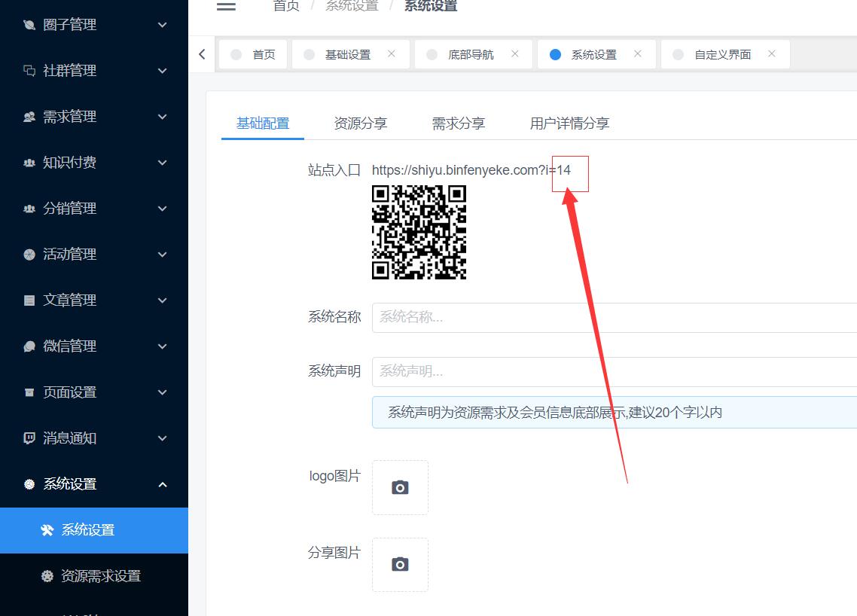
Task: Expand the 消息通知 menu chevron
Action: coord(163,438)
